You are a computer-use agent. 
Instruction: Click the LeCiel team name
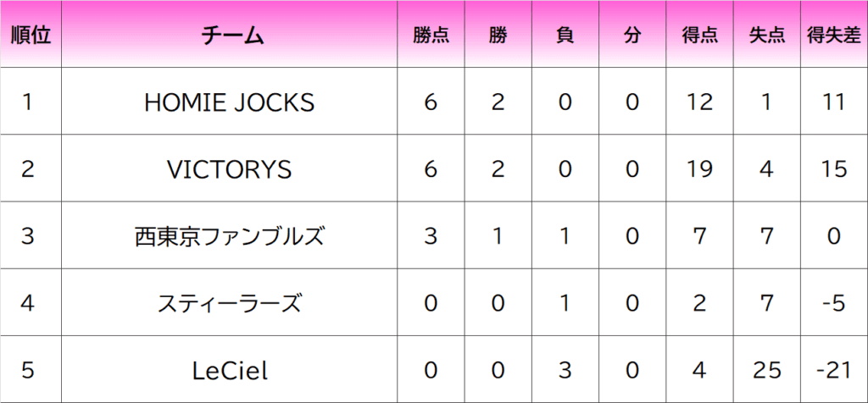229,370
